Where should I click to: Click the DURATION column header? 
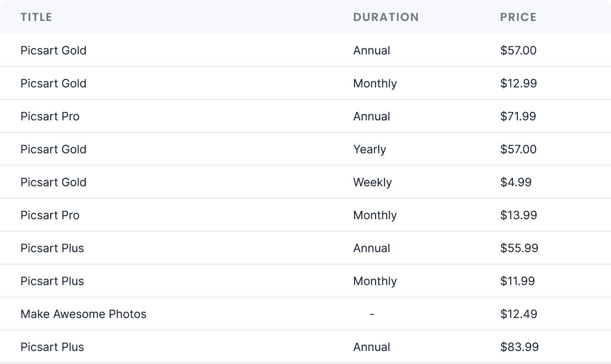pos(386,17)
